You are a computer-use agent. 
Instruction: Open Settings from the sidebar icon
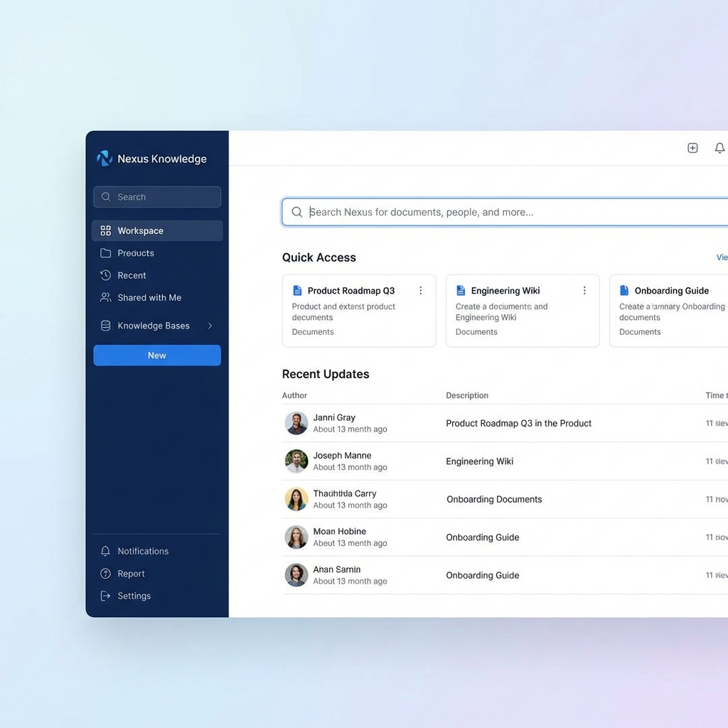(x=105, y=596)
